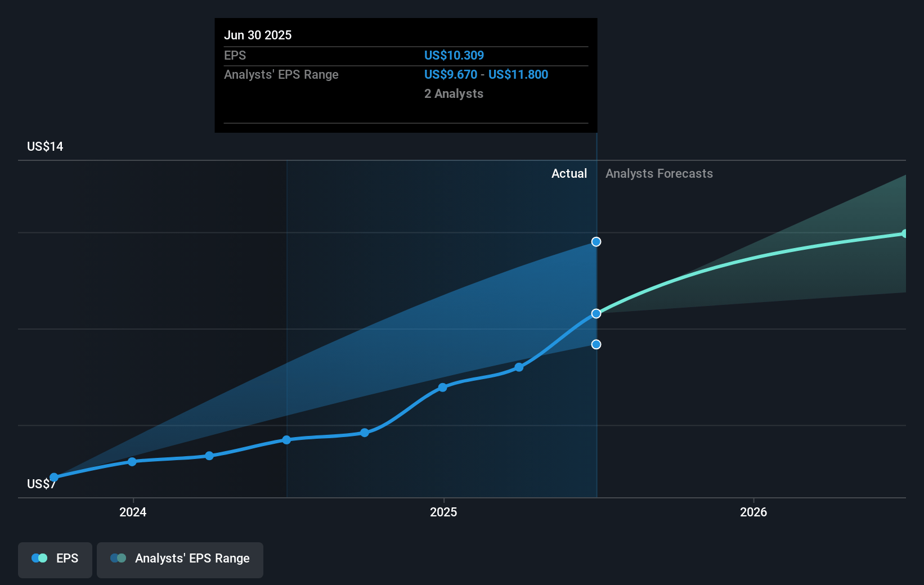
Task: Select the EPS point in spring 2024
Action: point(209,456)
